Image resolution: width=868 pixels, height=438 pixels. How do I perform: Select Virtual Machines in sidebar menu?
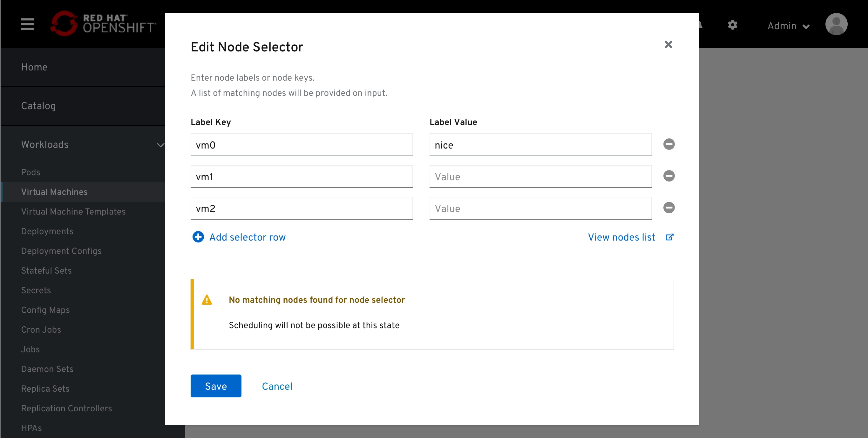[54, 192]
